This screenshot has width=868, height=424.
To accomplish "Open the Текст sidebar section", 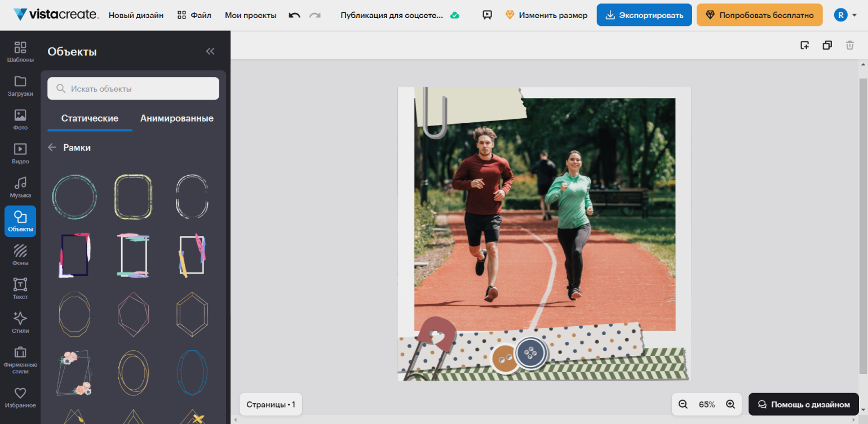I will coord(20,288).
